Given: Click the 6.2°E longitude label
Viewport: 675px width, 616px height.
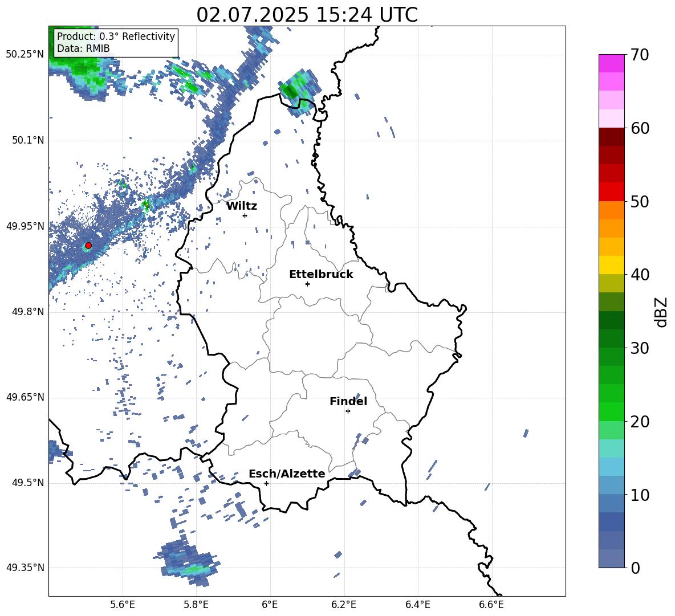Looking at the screenshot, I should coord(344,605).
